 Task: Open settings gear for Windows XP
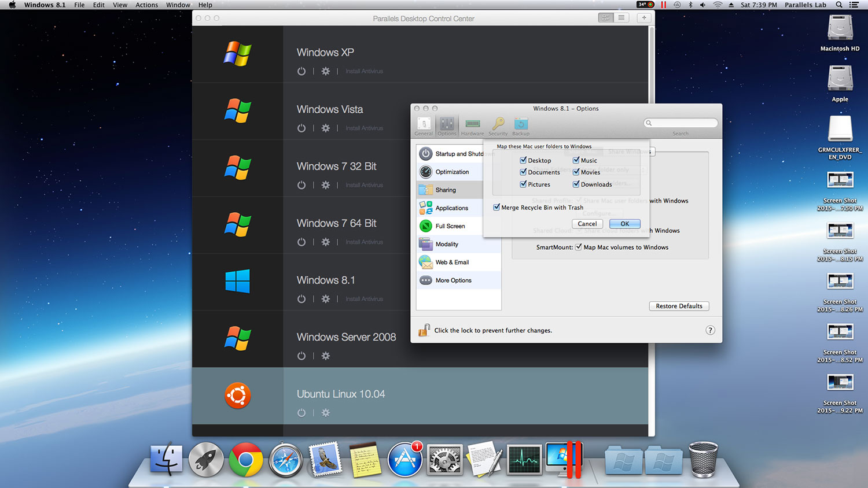(326, 71)
